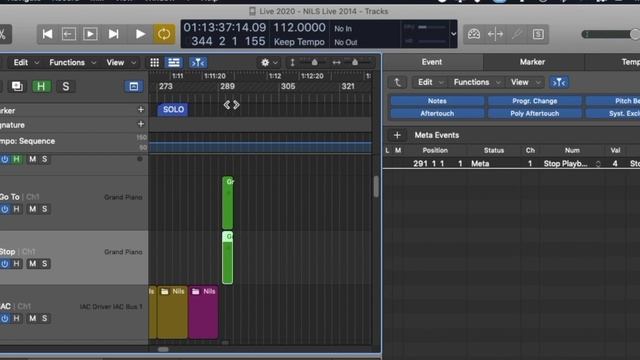Screen dimensions: 640x360
Task: Click the duplicate track icon
Action: click(x=17, y=86)
